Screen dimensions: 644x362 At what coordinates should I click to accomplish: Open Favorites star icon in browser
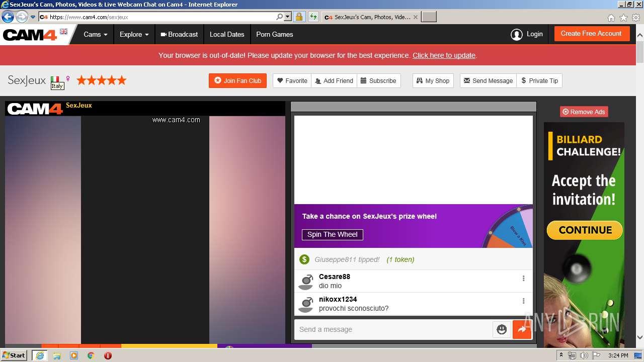click(x=623, y=18)
